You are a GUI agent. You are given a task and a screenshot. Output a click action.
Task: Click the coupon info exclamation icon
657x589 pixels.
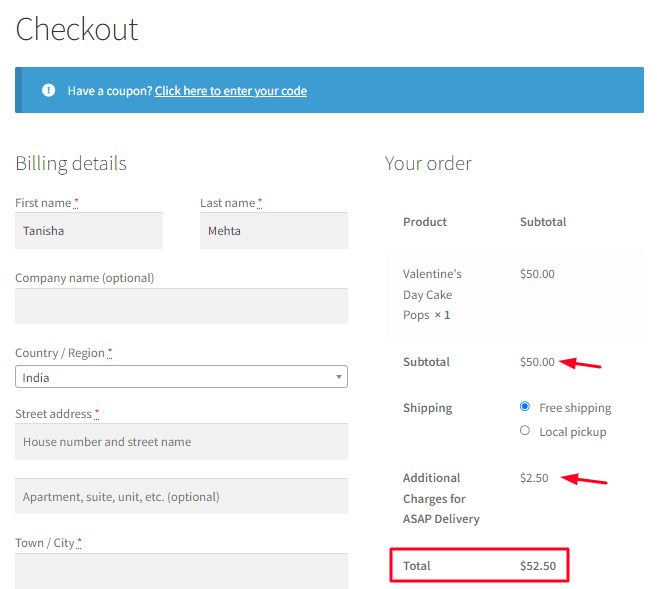pos(49,90)
